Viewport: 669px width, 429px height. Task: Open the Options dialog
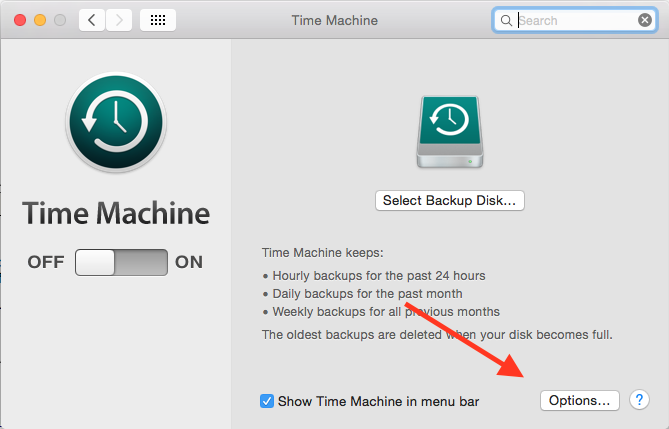[579, 400]
